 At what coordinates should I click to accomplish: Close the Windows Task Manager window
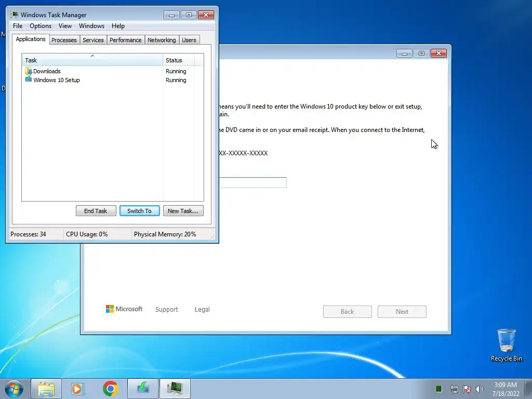point(206,15)
